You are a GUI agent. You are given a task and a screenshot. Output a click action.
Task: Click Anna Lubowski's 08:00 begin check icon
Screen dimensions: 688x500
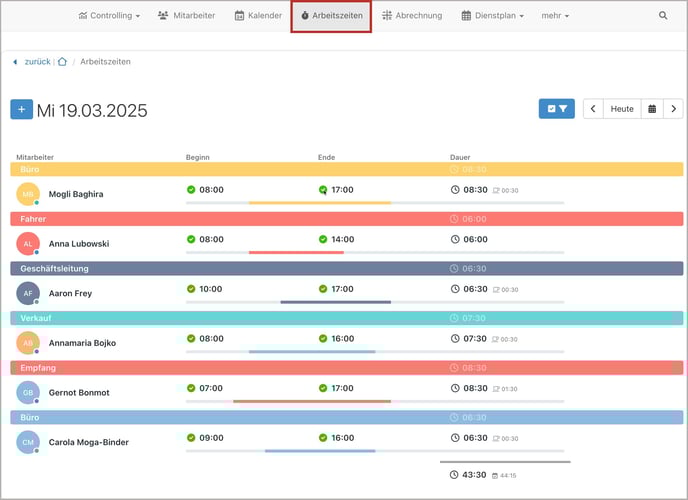point(191,239)
